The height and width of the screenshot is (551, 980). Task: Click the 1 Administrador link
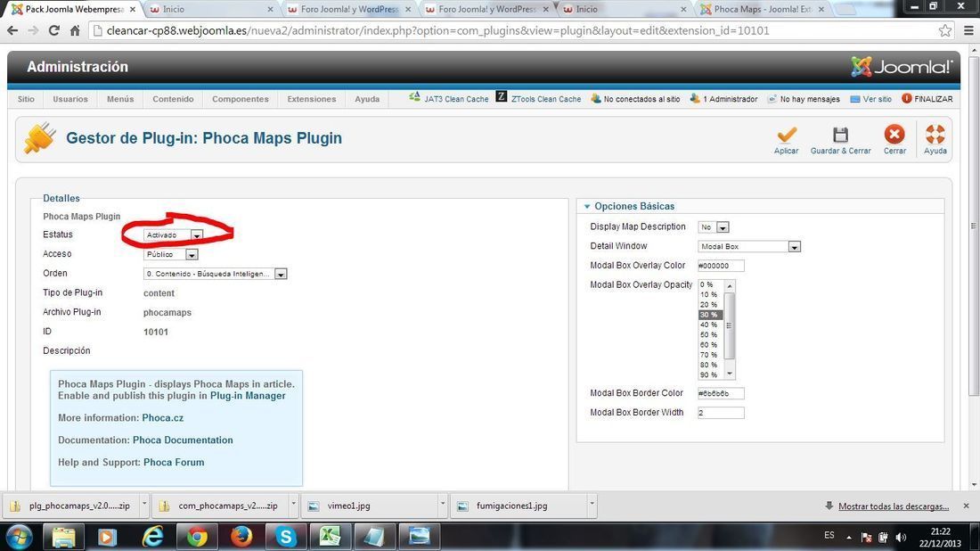730,99
